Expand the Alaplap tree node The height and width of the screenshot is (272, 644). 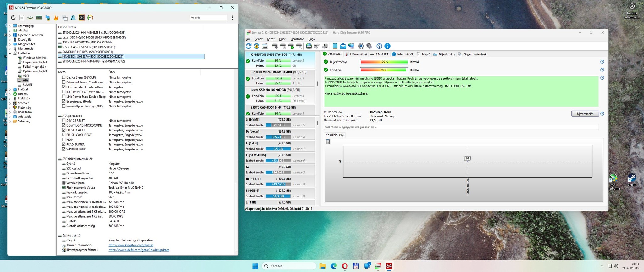click(x=10, y=31)
